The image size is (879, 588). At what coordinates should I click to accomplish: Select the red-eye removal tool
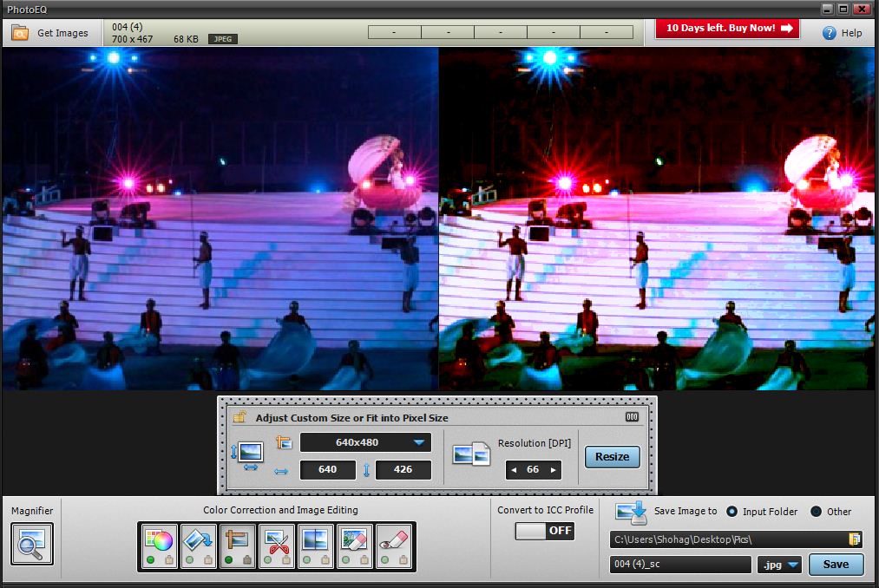coord(393,542)
